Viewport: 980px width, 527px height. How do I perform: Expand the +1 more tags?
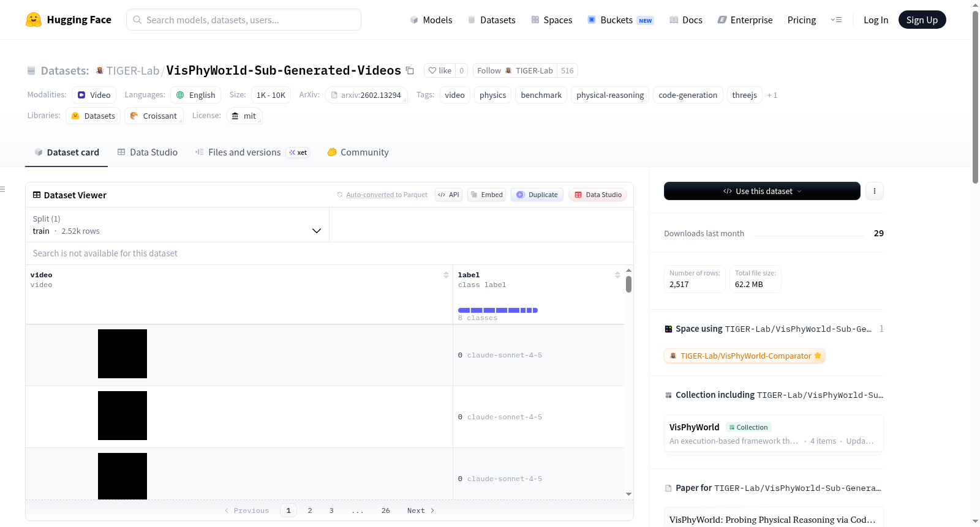(x=772, y=95)
